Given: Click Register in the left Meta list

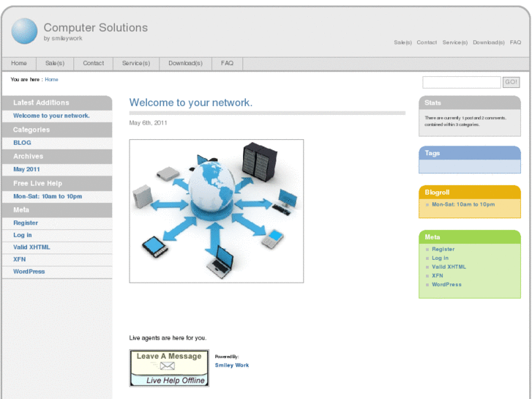Looking at the screenshot, I should click(x=26, y=223).
